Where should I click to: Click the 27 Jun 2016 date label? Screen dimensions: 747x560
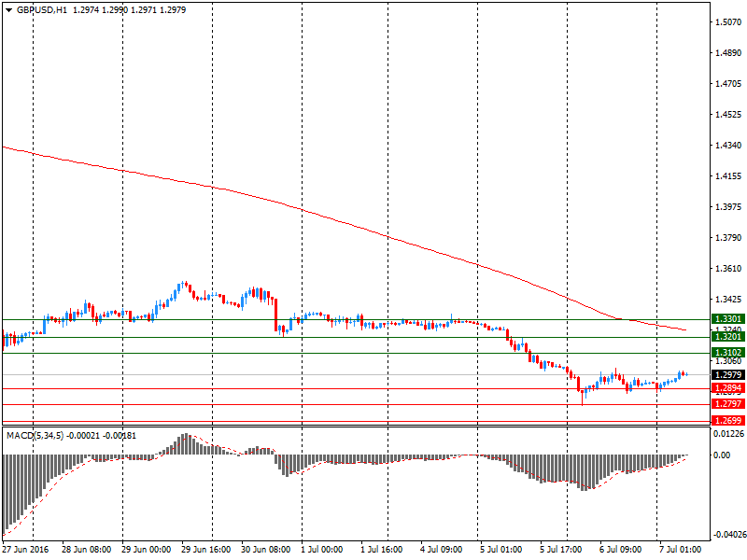[25, 550]
